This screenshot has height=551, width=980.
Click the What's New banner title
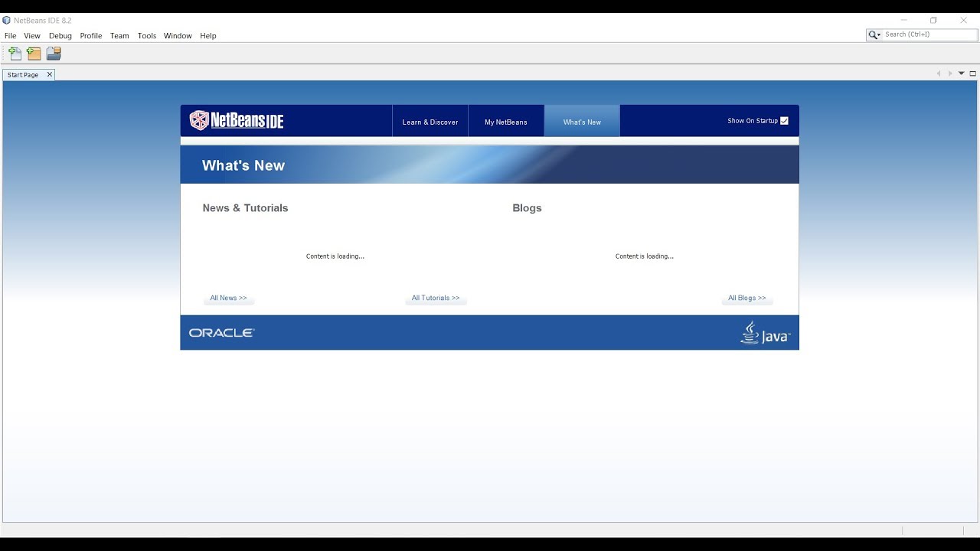pos(243,165)
